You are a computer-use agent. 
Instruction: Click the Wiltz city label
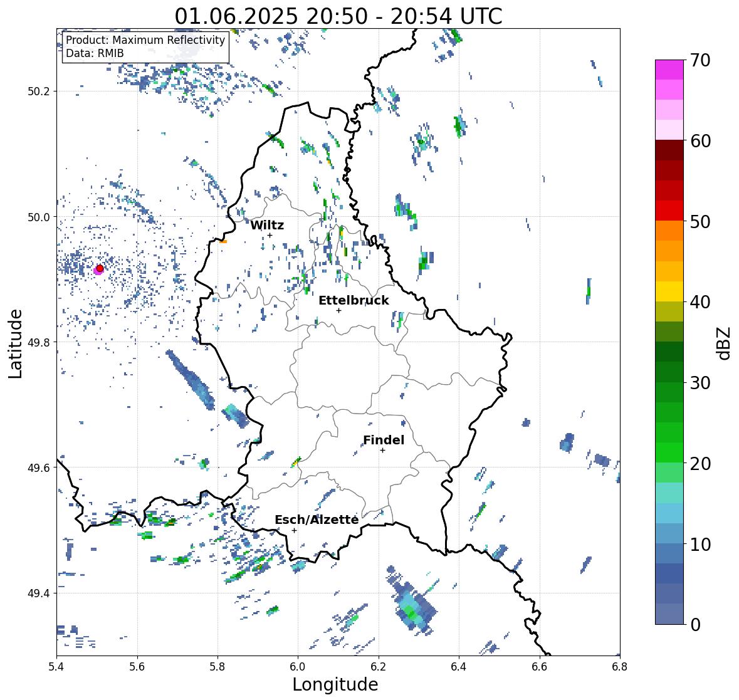click(x=267, y=225)
